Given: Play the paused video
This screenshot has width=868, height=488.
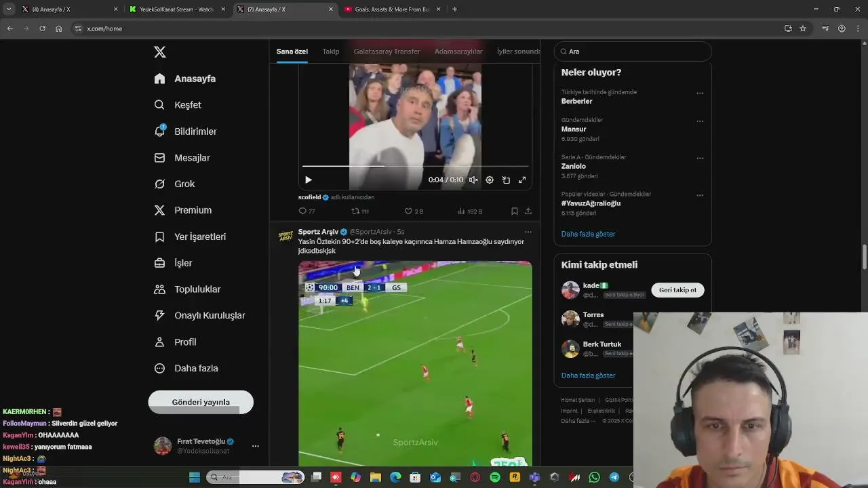Looking at the screenshot, I should point(309,180).
